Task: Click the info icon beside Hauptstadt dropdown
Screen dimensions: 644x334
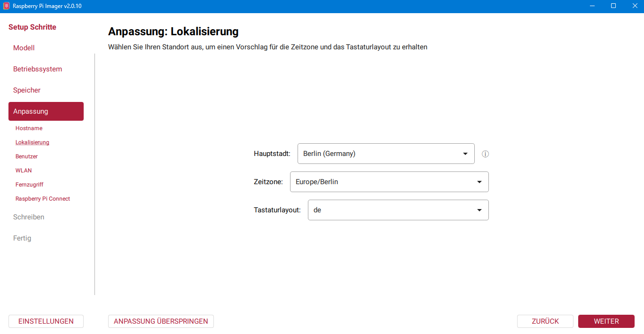Action: tap(486, 154)
